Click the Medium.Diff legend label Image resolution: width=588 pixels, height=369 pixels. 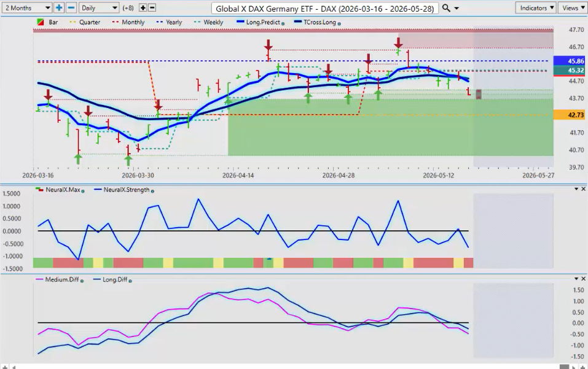[x=62, y=279]
